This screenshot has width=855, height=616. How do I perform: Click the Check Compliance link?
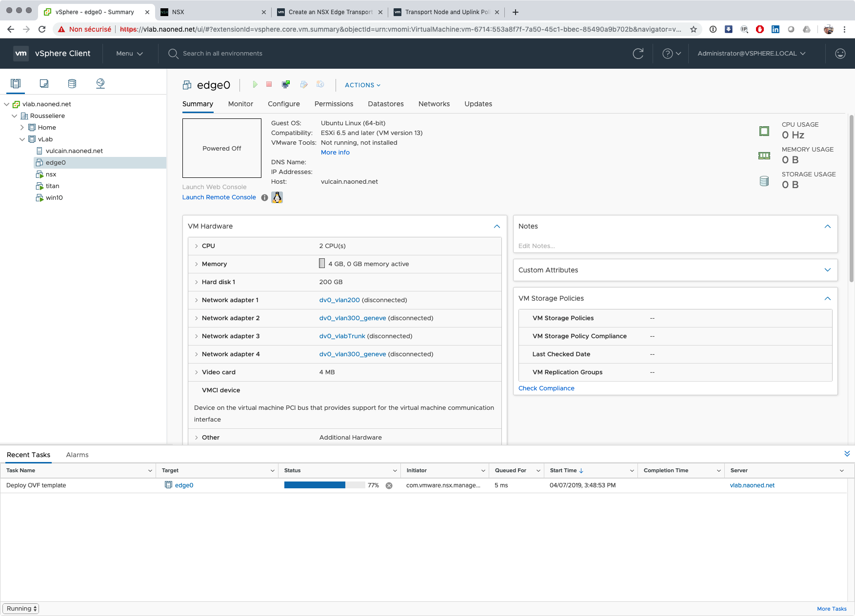(546, 388)
